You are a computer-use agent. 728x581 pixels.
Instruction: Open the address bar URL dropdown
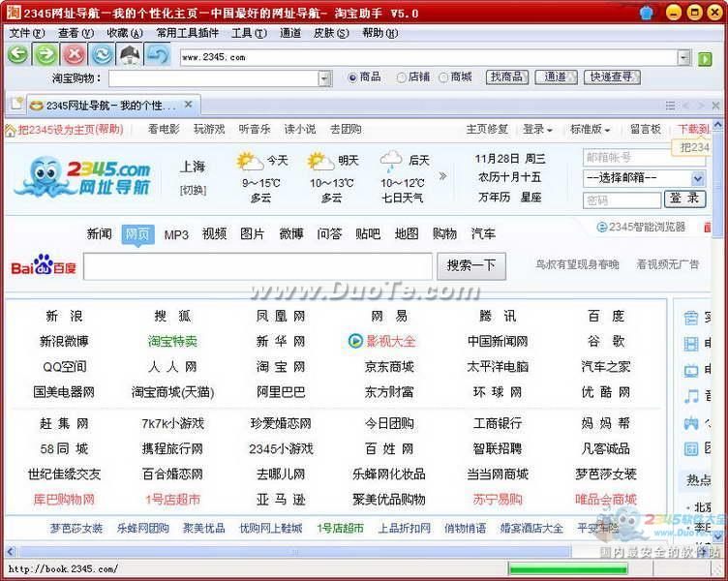[683, 58]
